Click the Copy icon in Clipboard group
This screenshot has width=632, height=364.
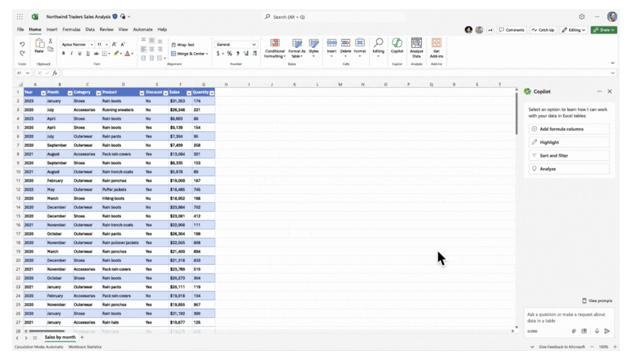pos(50,49)
